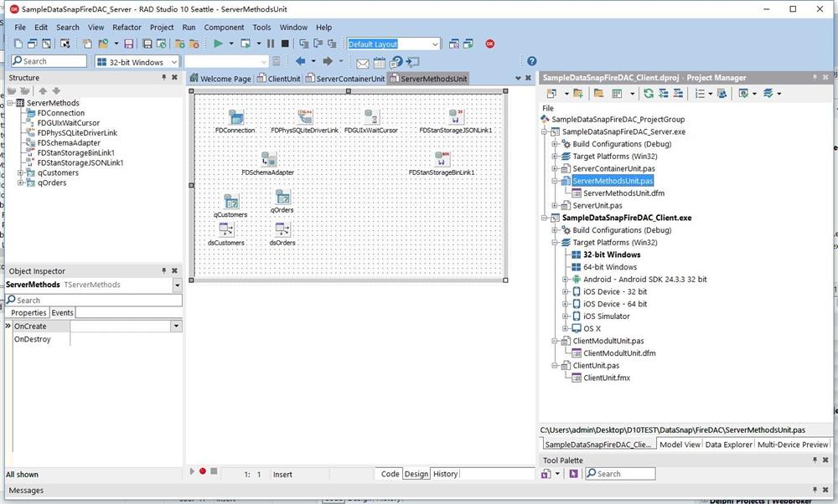Click the Save icon in main toolbar
Image resolution: width=838 pixels, height=504 pixels.
(x=128, y=44)
